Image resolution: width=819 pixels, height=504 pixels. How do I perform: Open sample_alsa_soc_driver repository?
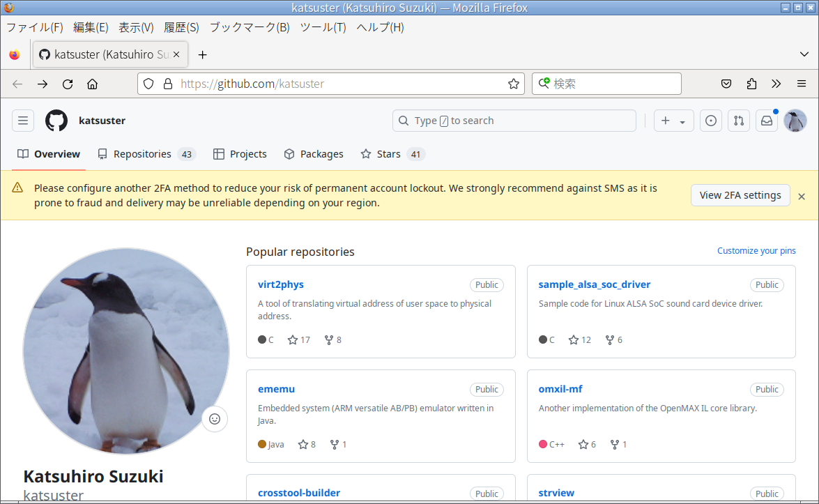pos(595,284)
